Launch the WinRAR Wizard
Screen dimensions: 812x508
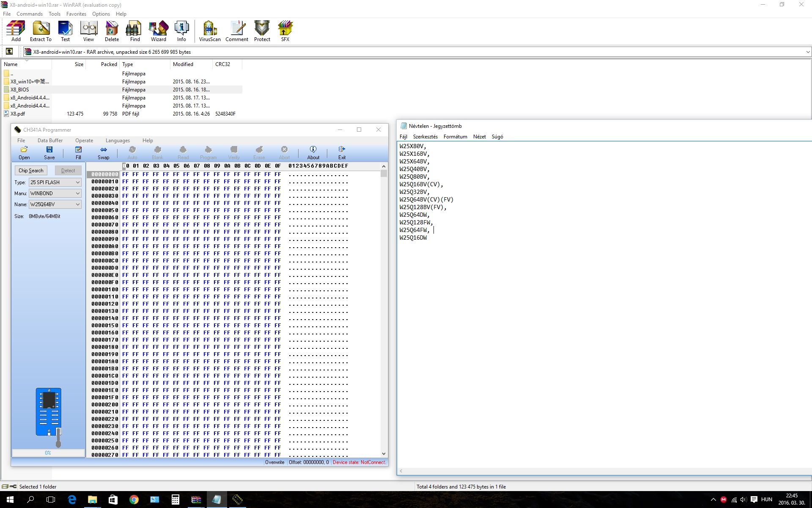pos(158,31)
